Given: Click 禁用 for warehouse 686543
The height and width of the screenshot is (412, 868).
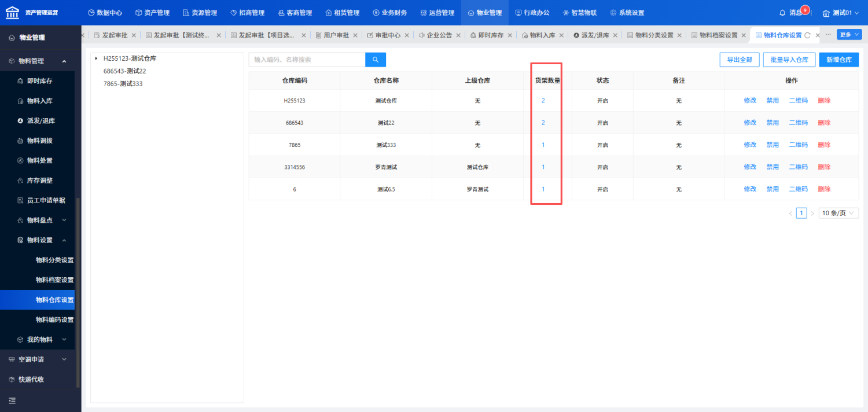Looking at the screenshot, I should pos(773,123).
